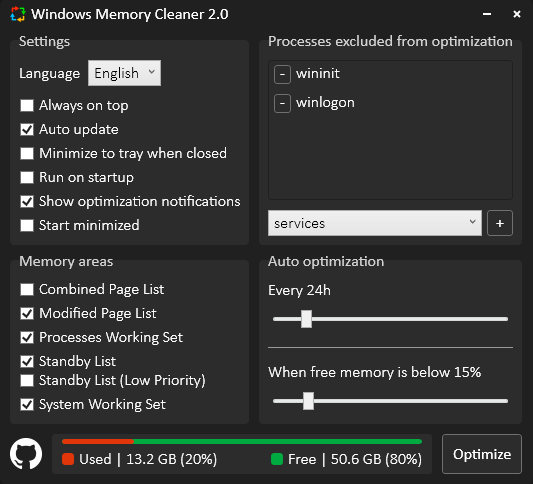
Task: Click the red Used memory indicator
Action: coord(68,459)
